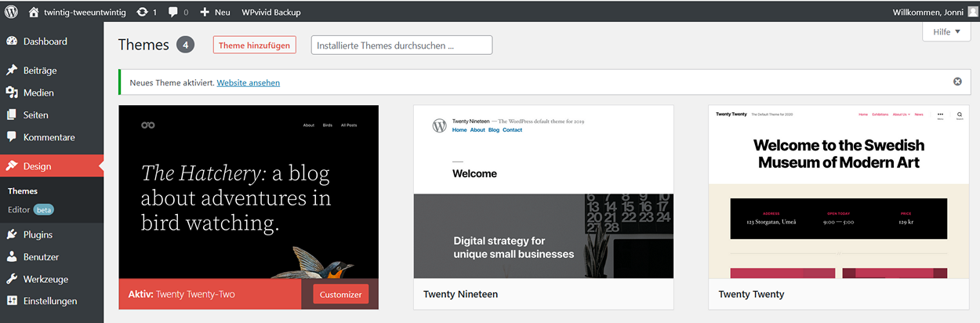Image resolution: width=980 pixels, height=323 pixels.
Task: Open the Editor beta submenu entry
Action: [x=30, y=210]
